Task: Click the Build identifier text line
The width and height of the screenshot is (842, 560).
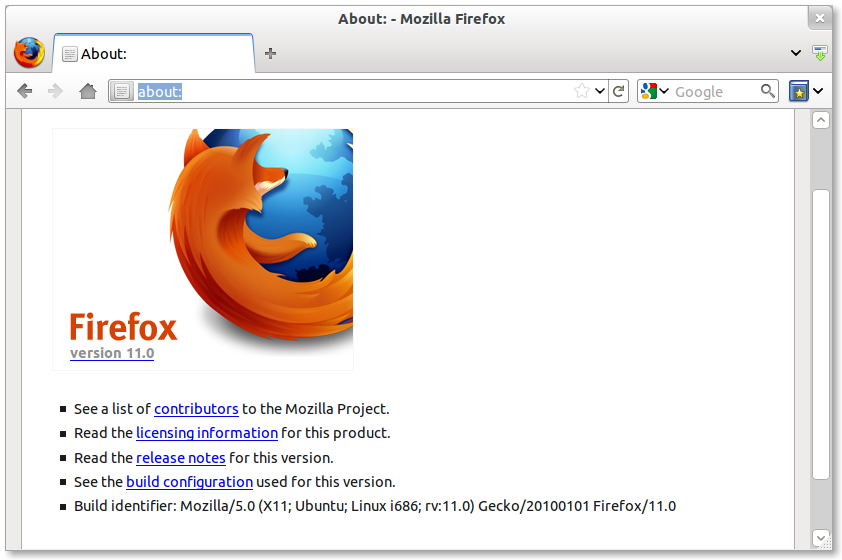Action: click(x=375, y=506)
